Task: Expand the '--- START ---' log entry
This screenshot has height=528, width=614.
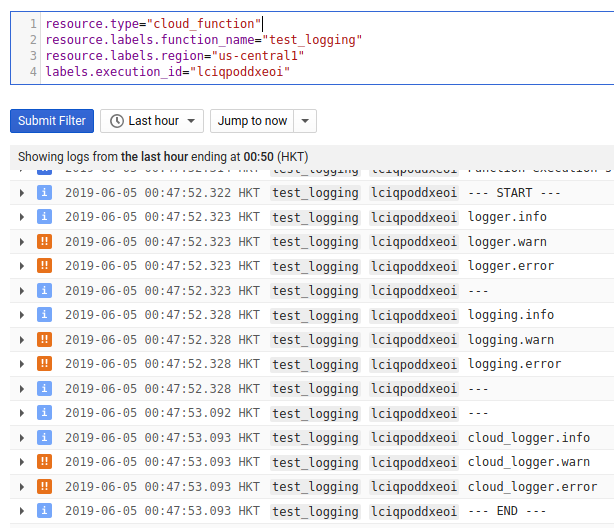Action: click(22, 193)
